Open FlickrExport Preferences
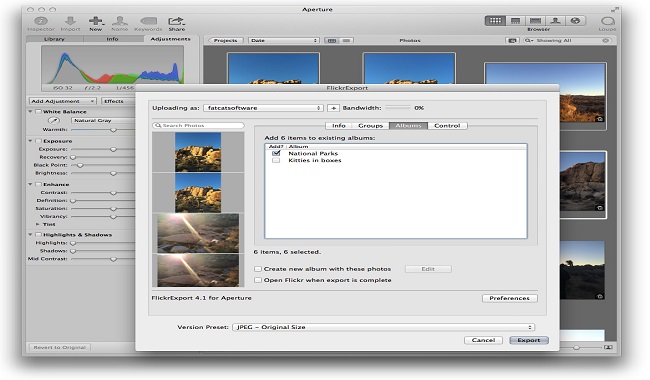Screen dimensions: 650x380 pos(509,298)
